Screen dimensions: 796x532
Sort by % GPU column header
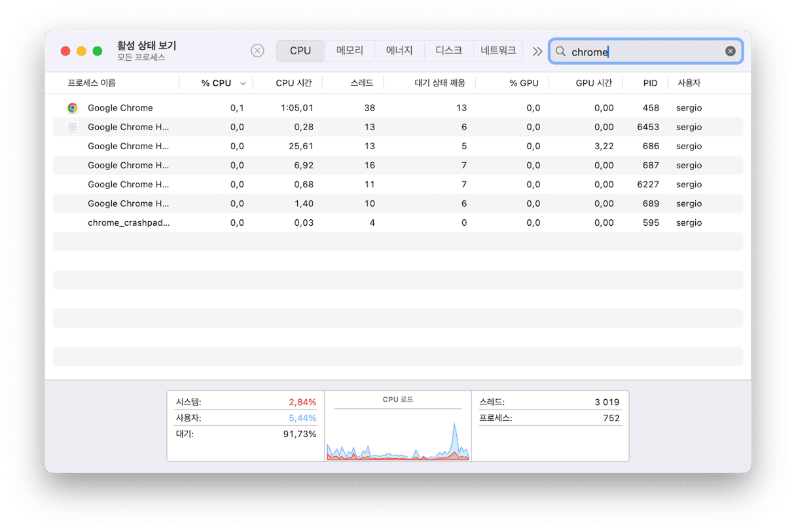(524, 83)
